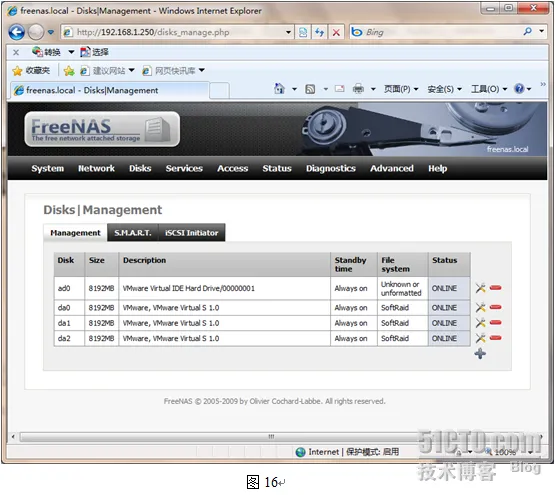Image resolution: width=555 pixels, height=495 pixels.
Task: Click the horizontal scrollbar at page bottom
Action: [x=271, y=436]
